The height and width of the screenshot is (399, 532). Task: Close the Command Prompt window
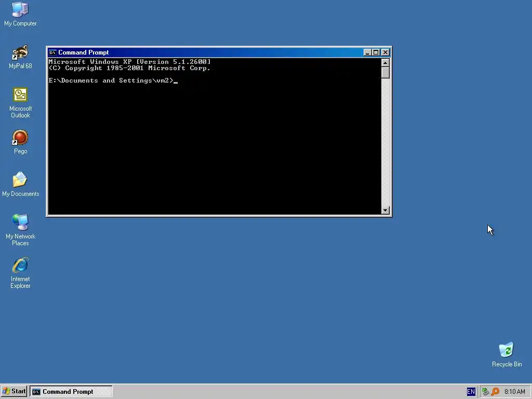coord(385,52)
